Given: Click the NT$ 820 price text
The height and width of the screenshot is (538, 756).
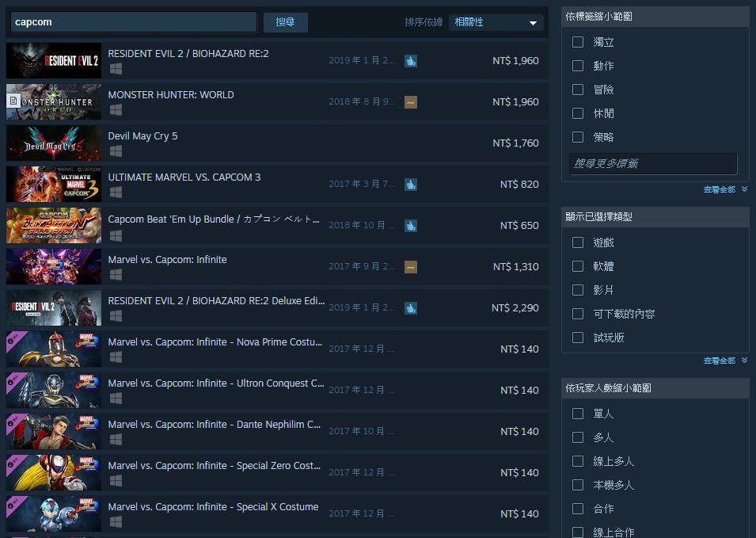Looking at the screenshot, I should (519, 185).
